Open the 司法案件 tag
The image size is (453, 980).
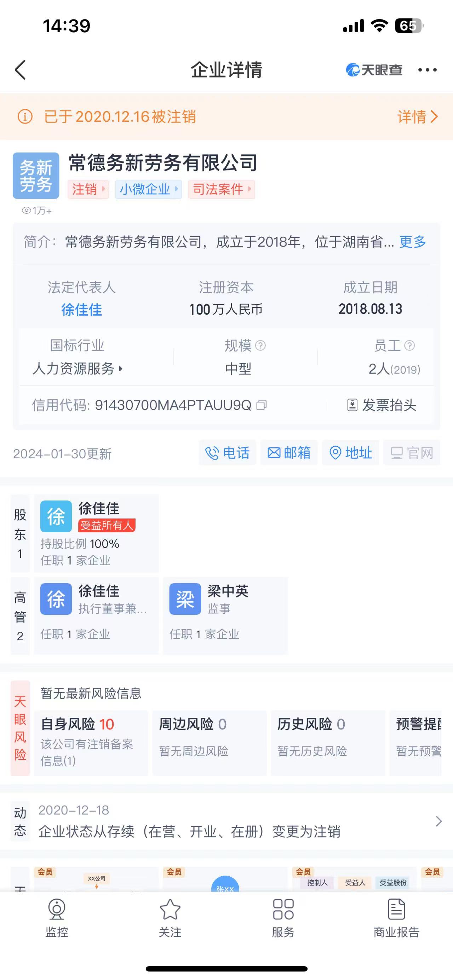click(x=221, y=189)
